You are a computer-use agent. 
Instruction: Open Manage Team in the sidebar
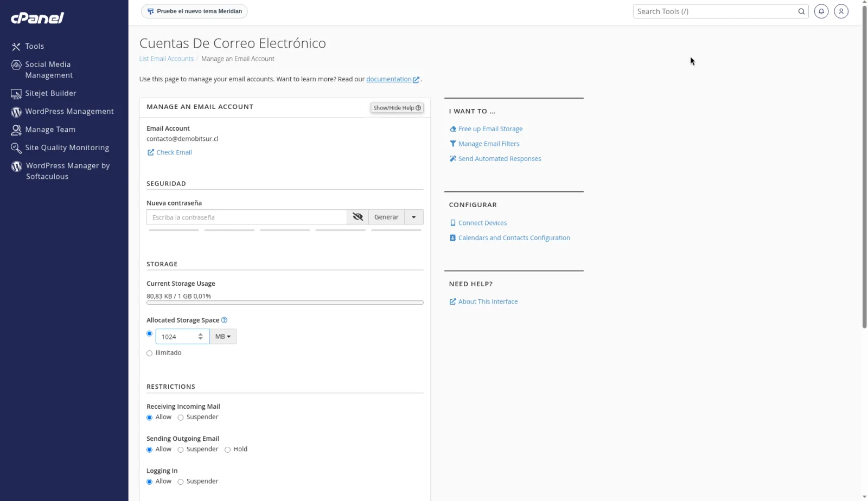point(50,130)
